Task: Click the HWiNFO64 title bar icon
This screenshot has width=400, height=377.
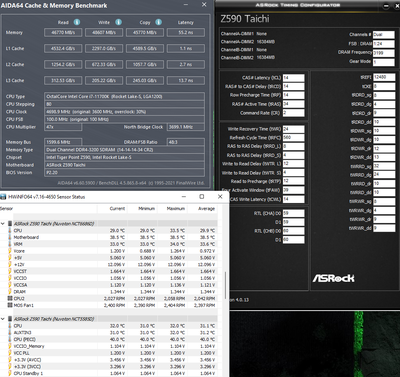Action: [x=4, y=197]
